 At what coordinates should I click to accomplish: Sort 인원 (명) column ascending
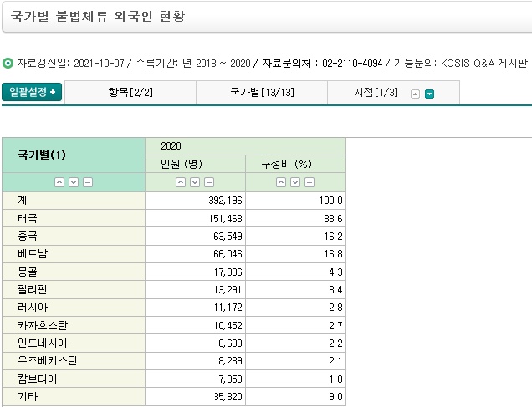click(181, 182)
